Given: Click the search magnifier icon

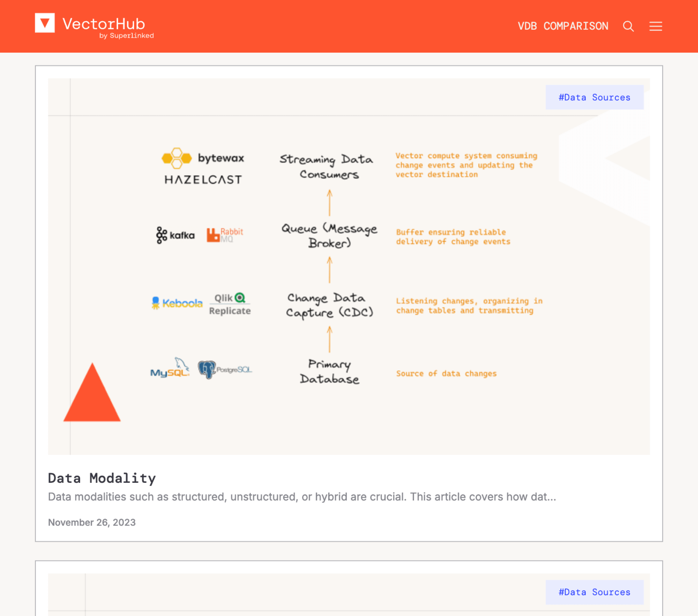Looking at the screenshot, I should point(628,26).
